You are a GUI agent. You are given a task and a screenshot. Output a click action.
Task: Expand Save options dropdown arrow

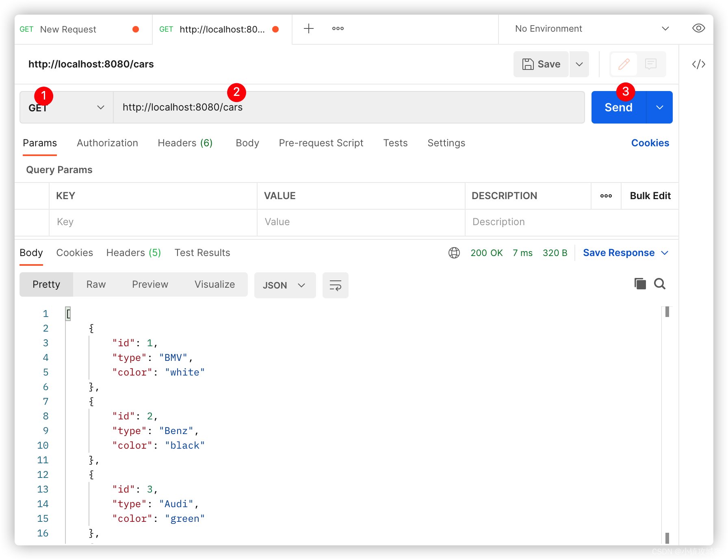[579, 64]
